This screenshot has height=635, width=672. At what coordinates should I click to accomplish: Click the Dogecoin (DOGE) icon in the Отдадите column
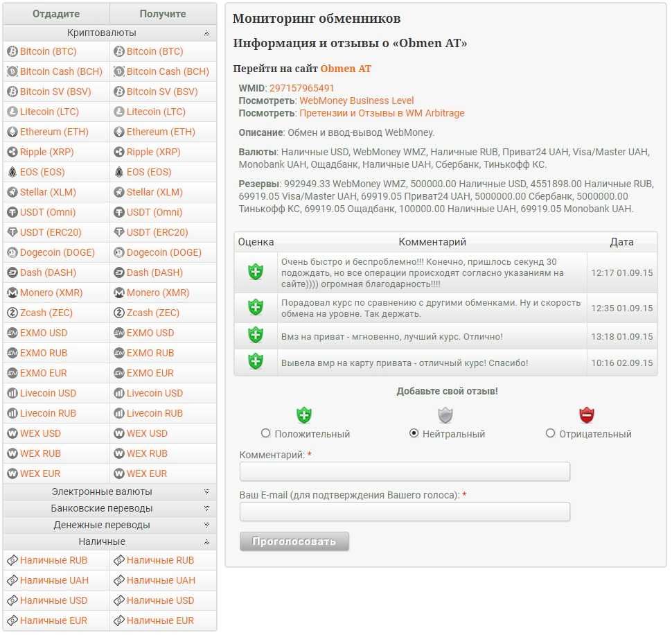[x=12, y=252]
